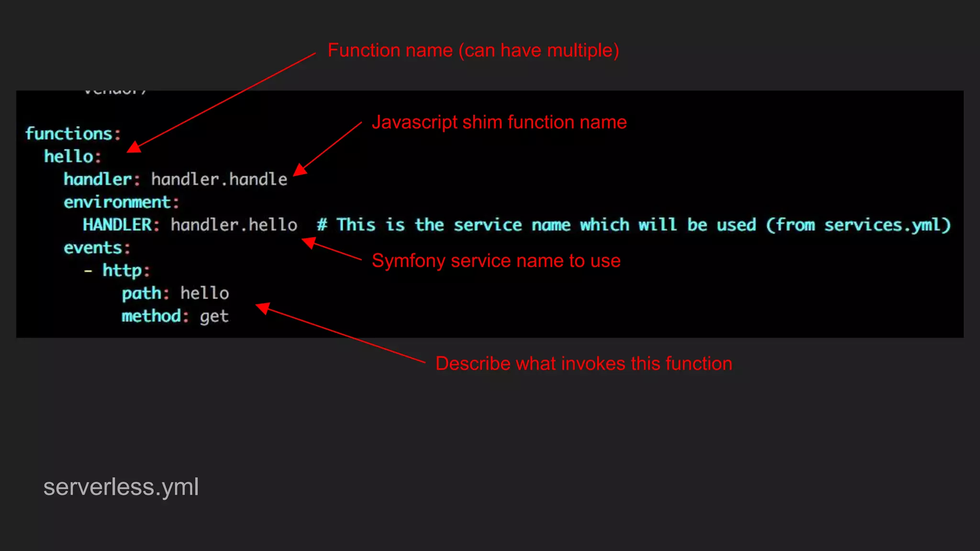Click the 'functions:' key in the code
Viewport: 980px width, 551px height.
(73, 134)
